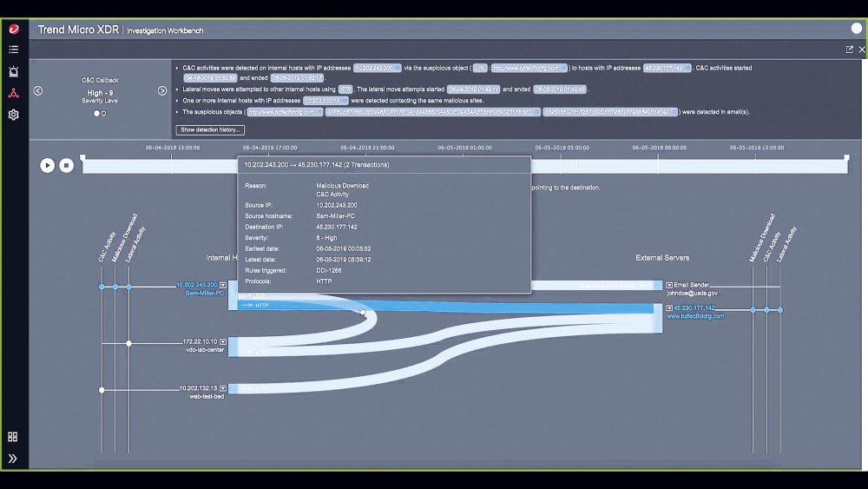Click High - 9 severity level text
868x489 pixels.
[x=100, y=93]
